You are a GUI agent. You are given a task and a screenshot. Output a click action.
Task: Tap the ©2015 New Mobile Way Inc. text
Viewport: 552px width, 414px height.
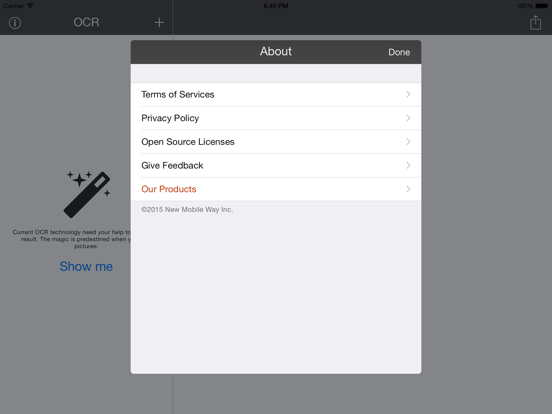click(187, 209)
